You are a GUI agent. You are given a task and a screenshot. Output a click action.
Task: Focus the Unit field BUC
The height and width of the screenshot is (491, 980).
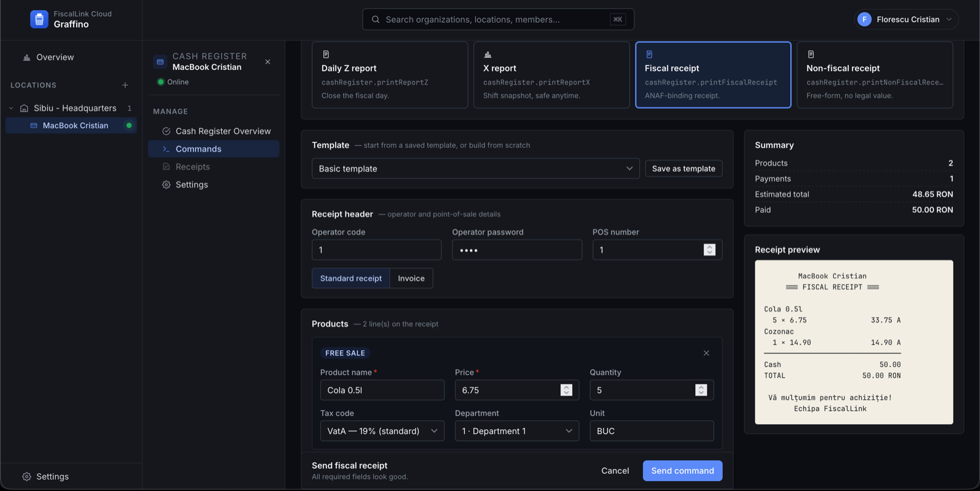point(652,431)
